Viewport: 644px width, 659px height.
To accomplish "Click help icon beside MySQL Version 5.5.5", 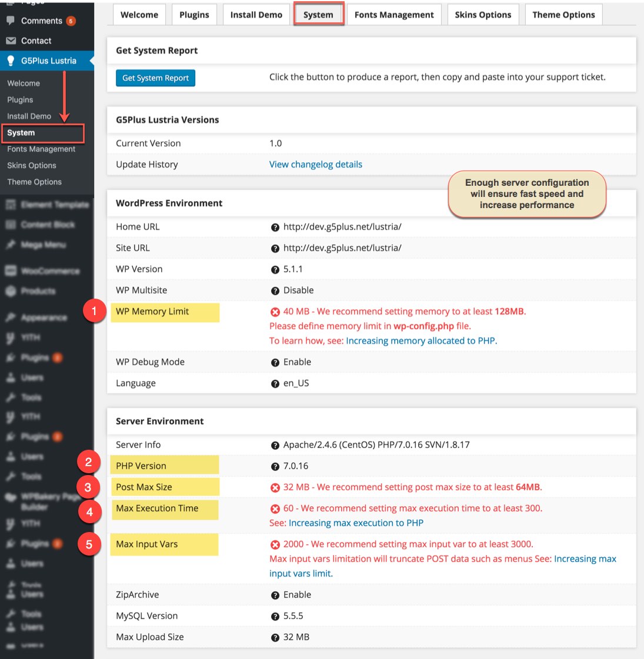I will (275, 616).
